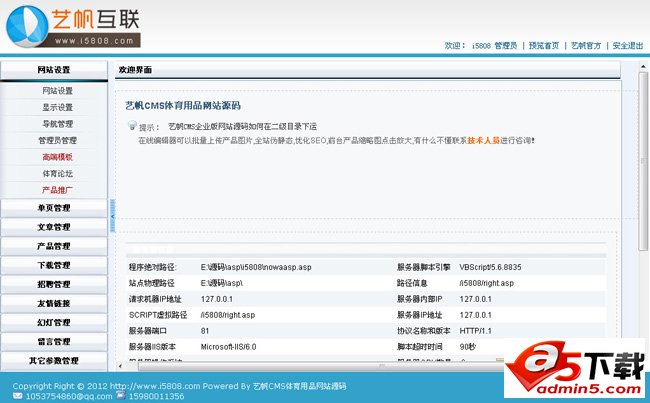Open the 预览首页 link in header

click(x=544, y=45)
